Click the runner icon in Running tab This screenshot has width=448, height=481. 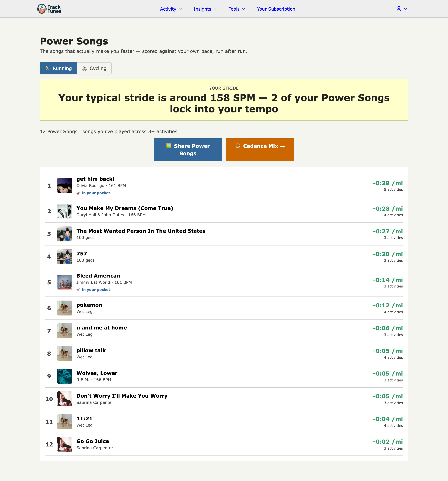(47, 68)
